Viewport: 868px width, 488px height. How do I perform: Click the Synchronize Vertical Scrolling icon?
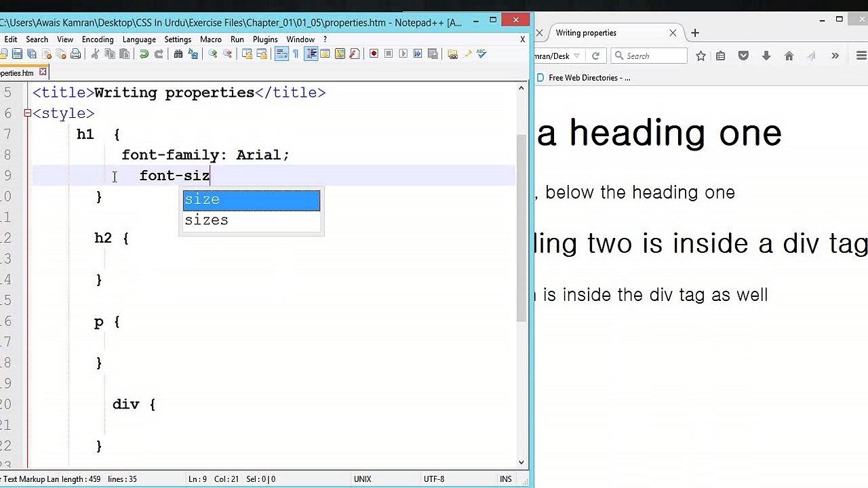pyautogui.click(x=247, y=54)
